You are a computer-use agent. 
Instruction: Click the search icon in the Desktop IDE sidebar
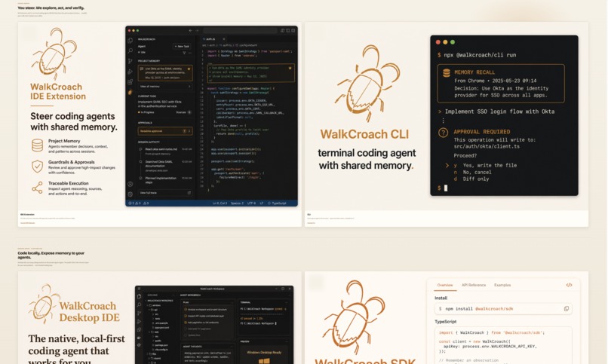pos(140,304)
